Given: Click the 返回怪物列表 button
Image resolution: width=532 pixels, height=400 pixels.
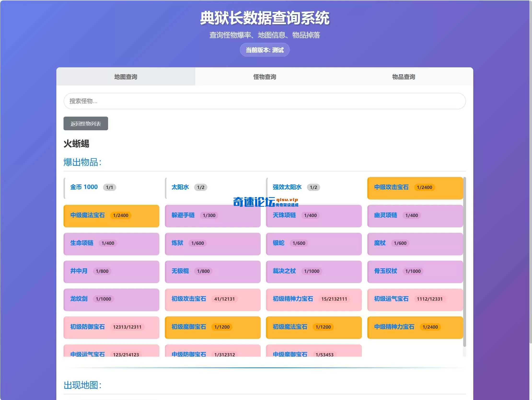Looking at the screenshot, I should [x=86, y=123].
